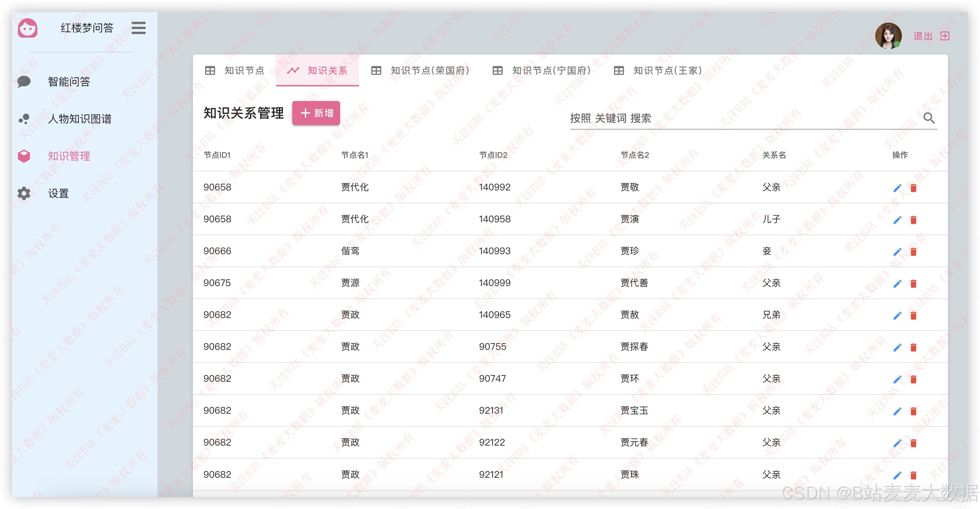
Task: Click the pink face logo icon
Action: pyautogui.click(x=28, y=28)
